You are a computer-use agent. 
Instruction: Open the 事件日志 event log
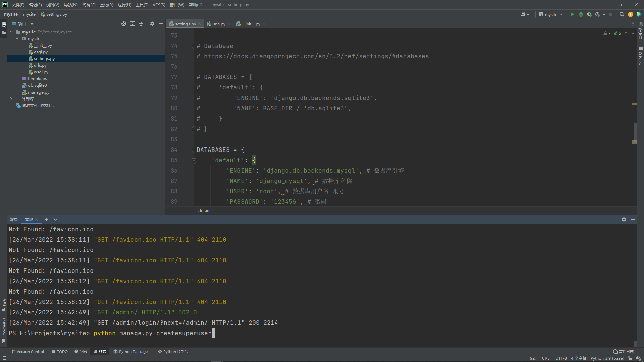(x=624, y=352)
